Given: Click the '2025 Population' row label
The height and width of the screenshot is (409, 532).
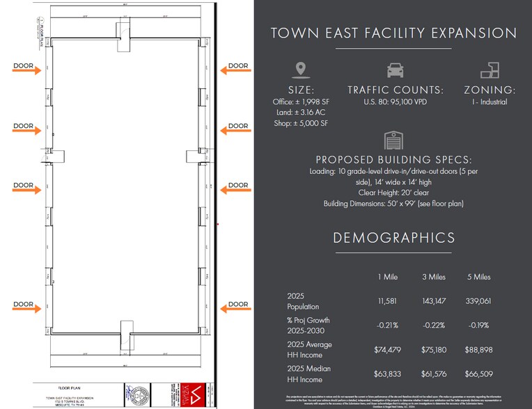Looking at the screenshot, I should (303, 301).
